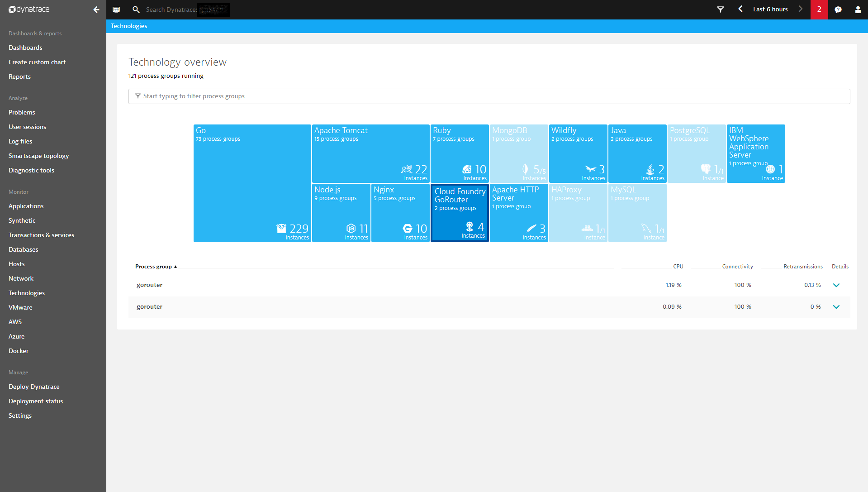Open Dashboards in the sidebar

(25, 48)
